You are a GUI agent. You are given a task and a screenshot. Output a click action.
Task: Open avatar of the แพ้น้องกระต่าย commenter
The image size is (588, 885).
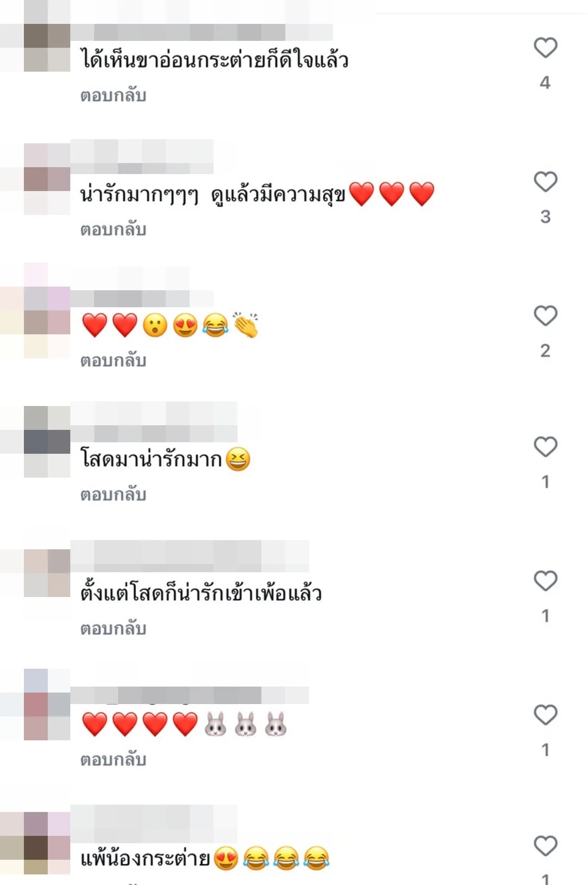click(47, 843)
